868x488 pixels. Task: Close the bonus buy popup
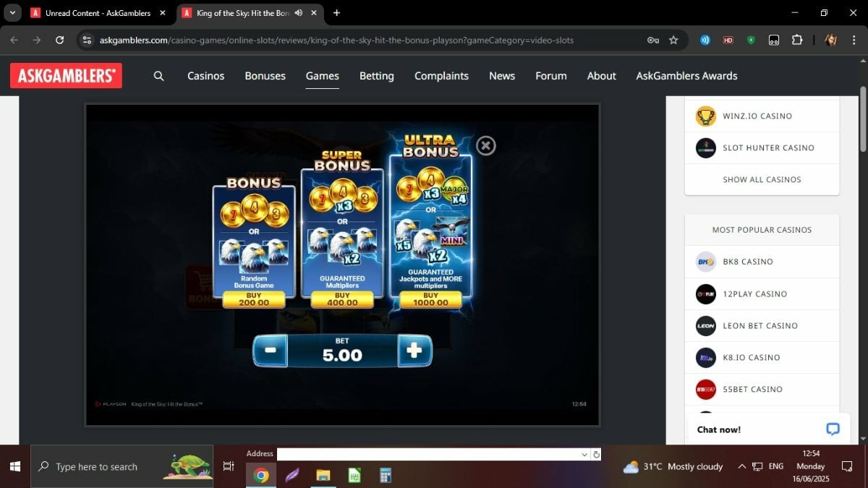tap(486, 146)
